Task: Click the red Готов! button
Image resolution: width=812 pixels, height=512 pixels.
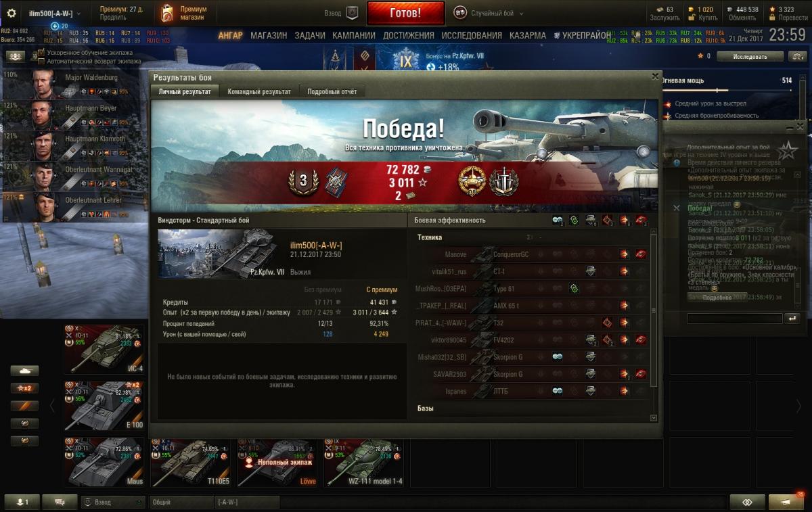Action: click(x=406, y=13)
